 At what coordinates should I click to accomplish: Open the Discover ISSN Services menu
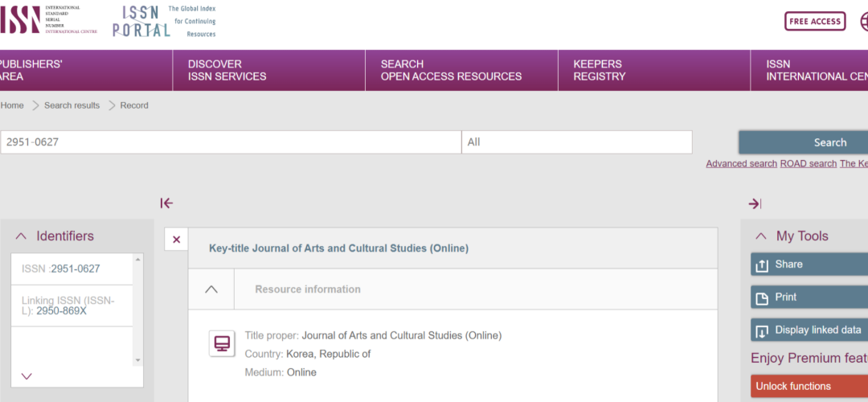pos(269,70)
